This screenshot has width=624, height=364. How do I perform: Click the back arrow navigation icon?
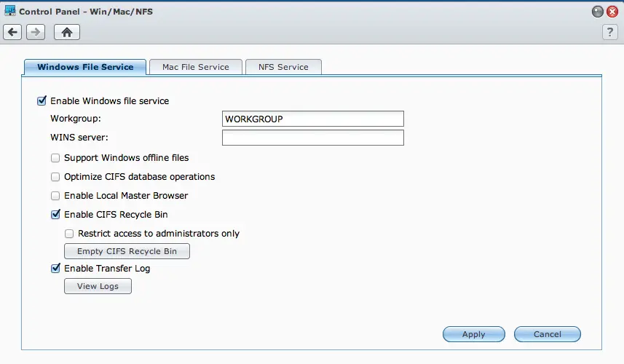coord(12,32)
